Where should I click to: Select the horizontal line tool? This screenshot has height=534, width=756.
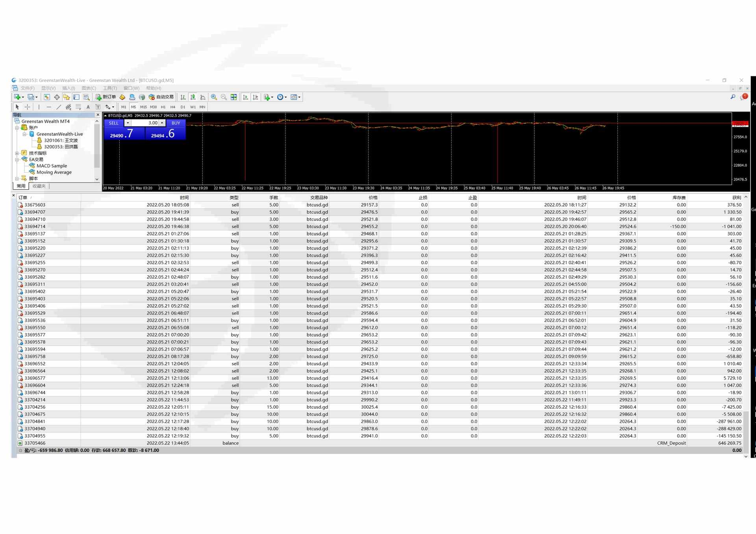[49, 107]
